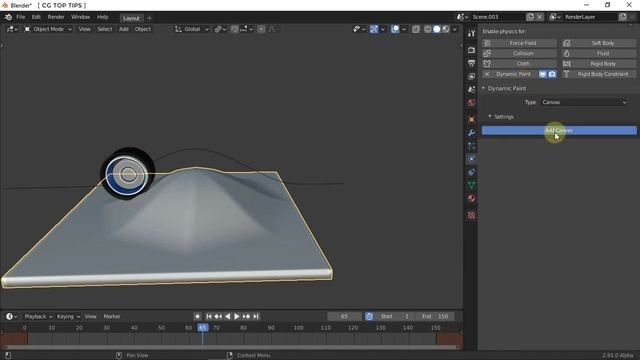Open the Object properties tab icon
Viewport: 640px width, 360px height.
[x=471, y=120]
